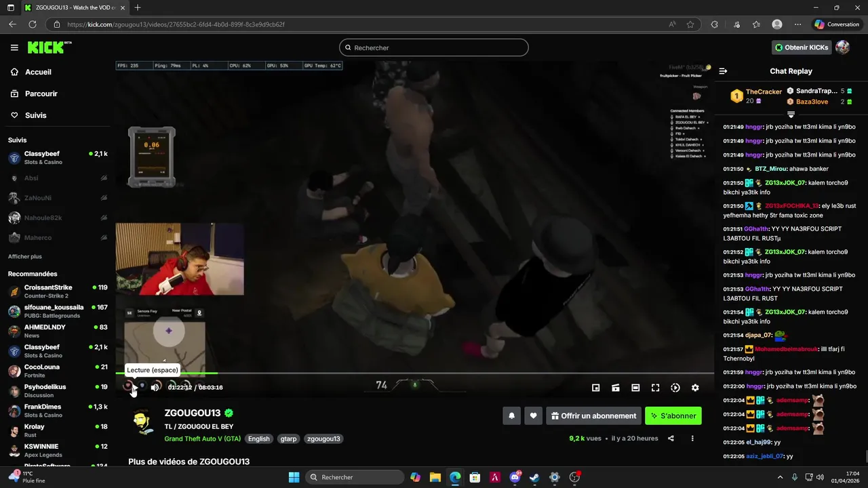Open the ZGOUGOU13 channel name link
The width and height of the screenshot is (868, 488).
point(193,413)
